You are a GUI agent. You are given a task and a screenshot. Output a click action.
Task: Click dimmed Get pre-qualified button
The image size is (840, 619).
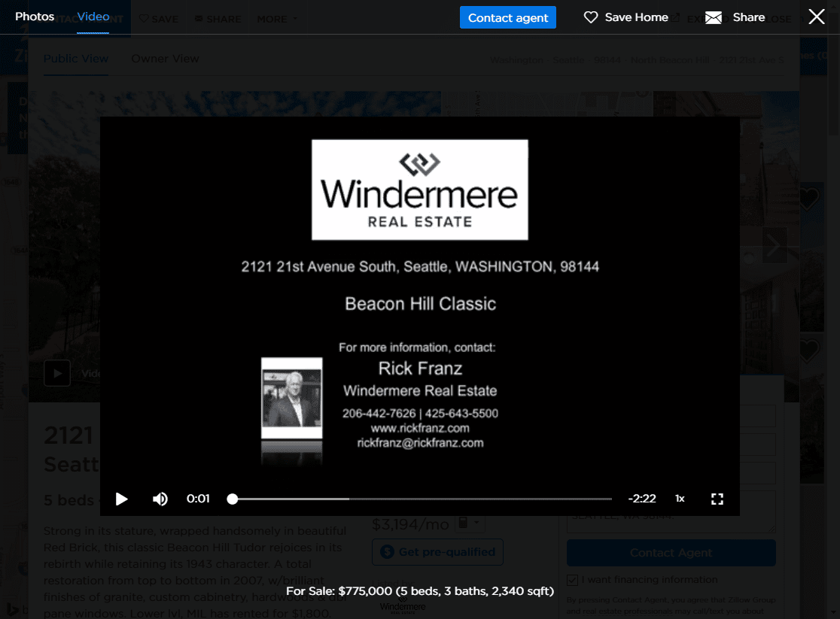tap(437, 552)
